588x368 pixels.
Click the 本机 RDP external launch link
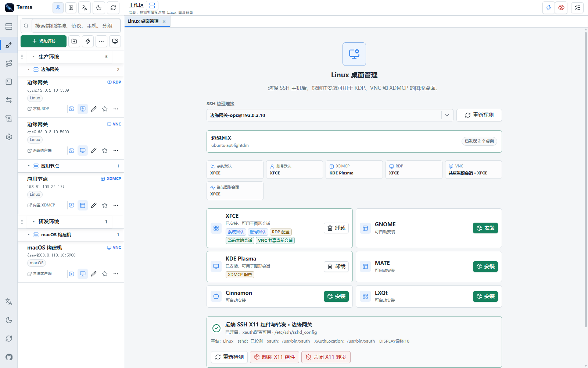click(38, 109)
